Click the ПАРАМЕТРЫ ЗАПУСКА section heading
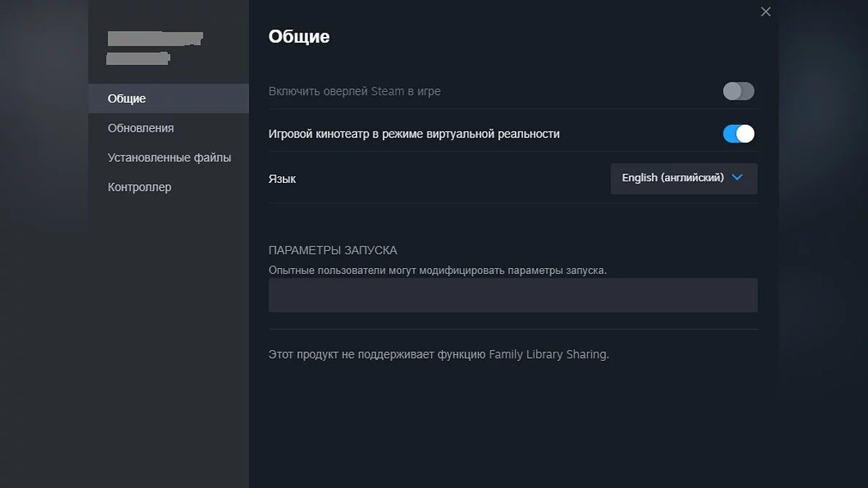 (x=333, y=250)
